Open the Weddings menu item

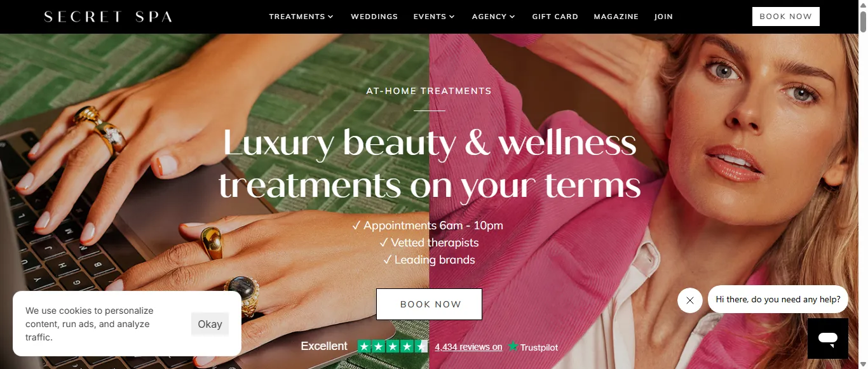click(374, 17)
